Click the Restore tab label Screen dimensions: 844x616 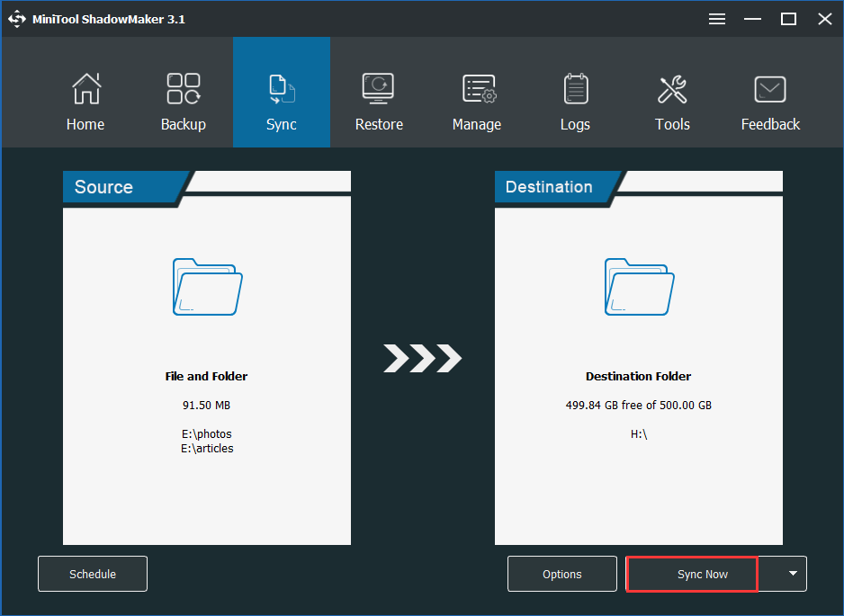tap(379, 124)
